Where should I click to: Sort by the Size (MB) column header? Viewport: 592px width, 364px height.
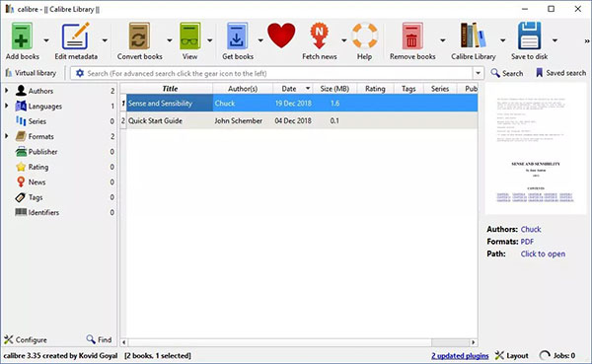coord(334,89)
